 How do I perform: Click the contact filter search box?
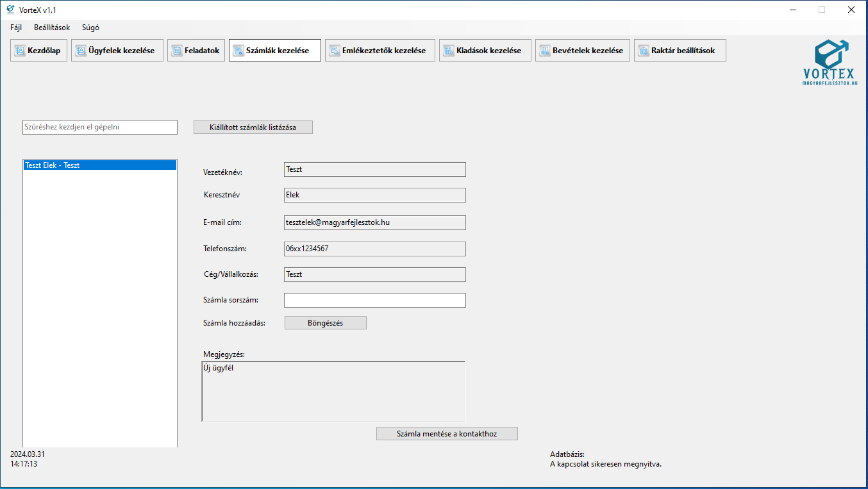(x=100, y=127)
